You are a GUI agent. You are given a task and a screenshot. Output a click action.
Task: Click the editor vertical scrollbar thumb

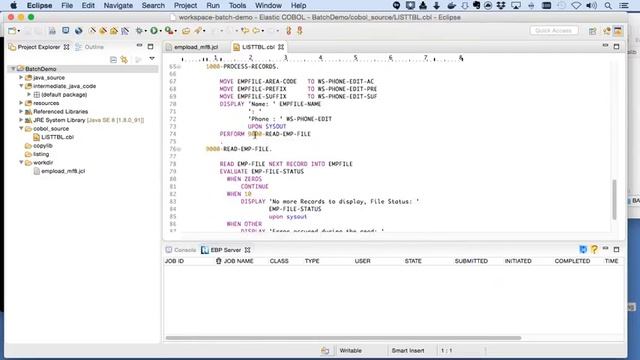(x=614, y=200)
